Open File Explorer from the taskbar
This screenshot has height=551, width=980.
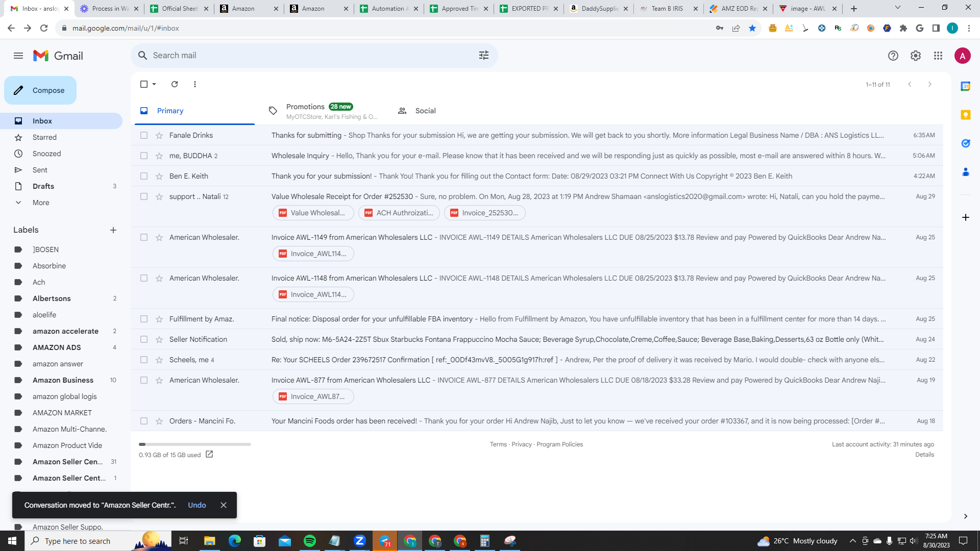click(x=210, y=541)
